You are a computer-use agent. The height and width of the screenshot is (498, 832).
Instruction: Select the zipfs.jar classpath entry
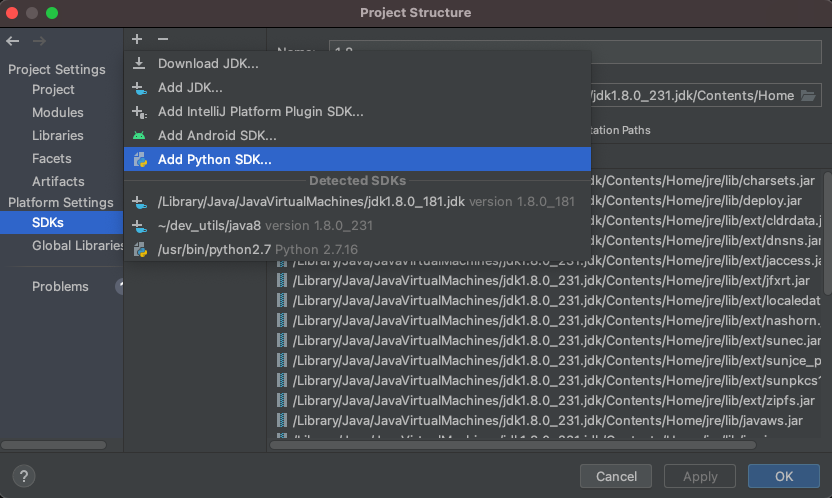click(549, 400)
